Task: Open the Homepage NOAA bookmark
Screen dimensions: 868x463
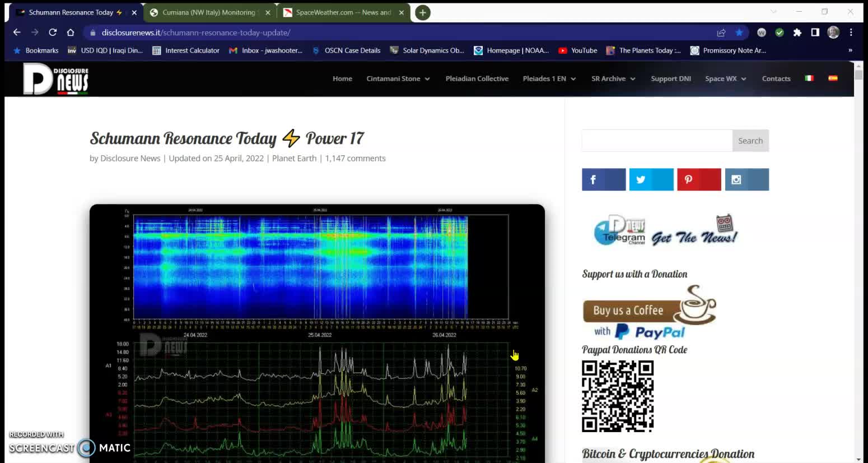Action: (x=511, y=50)
